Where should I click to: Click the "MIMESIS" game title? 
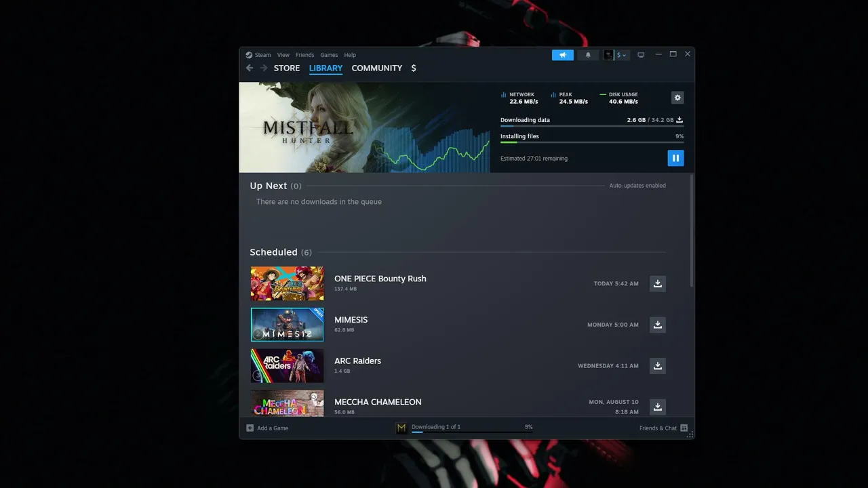[351, 320]
